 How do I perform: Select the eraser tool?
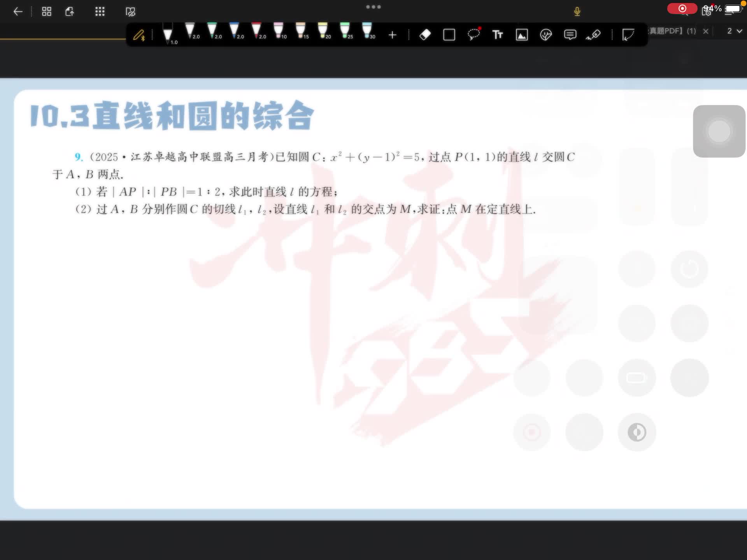425,35
